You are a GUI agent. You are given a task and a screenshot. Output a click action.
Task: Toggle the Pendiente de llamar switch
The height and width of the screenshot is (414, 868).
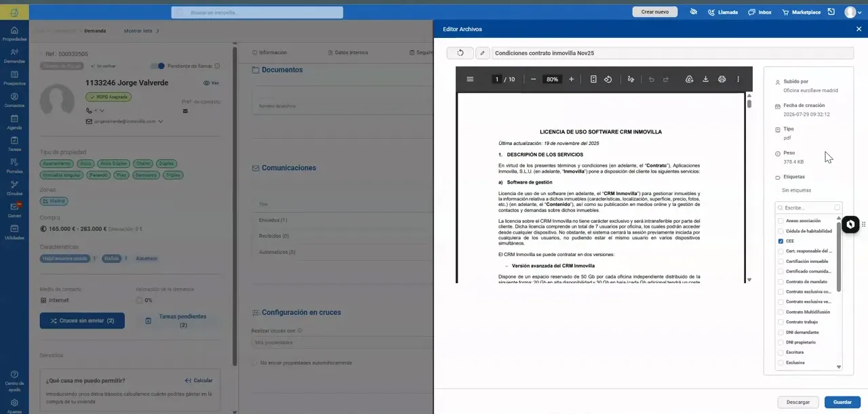(x=158, y=66)
